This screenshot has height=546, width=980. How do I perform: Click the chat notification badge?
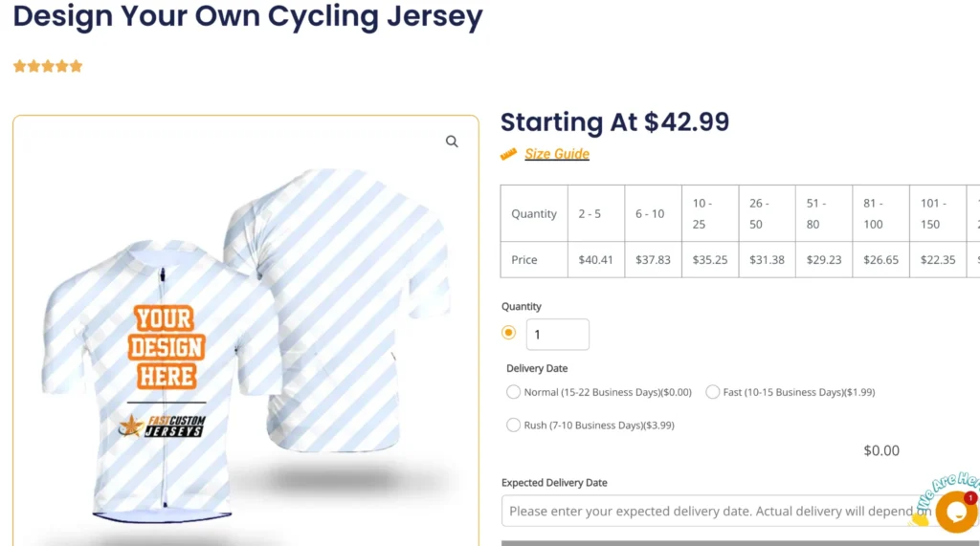970,498
